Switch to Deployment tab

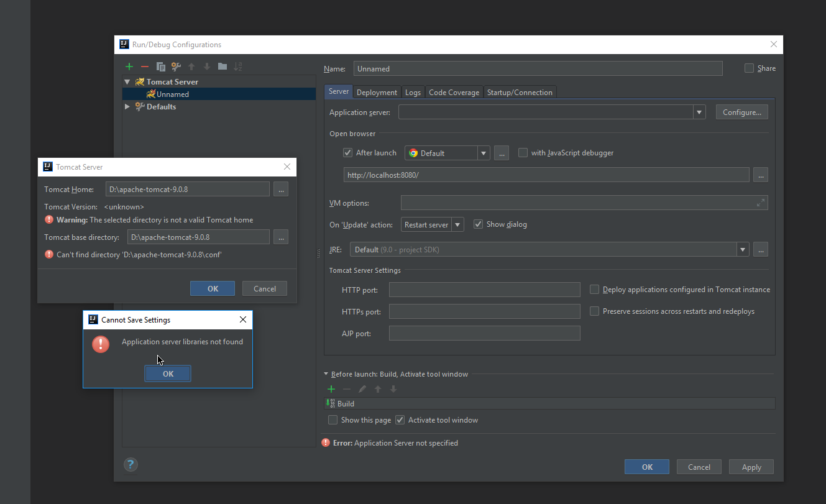click(x=377, y=92)
